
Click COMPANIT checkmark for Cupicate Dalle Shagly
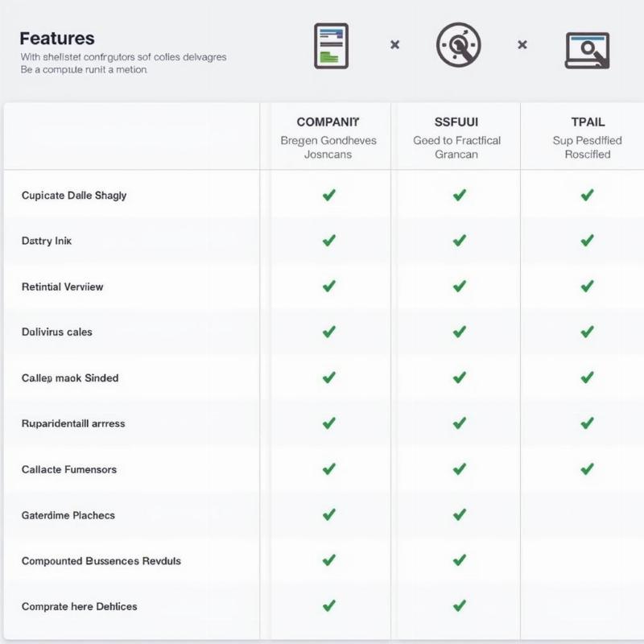point(328,195)
